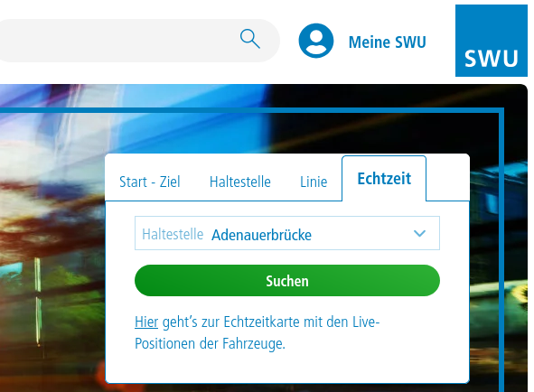Open the Adenauerbrücke stop selector
The height and width of the screenshot is (392, 534).
coord(287,233)
